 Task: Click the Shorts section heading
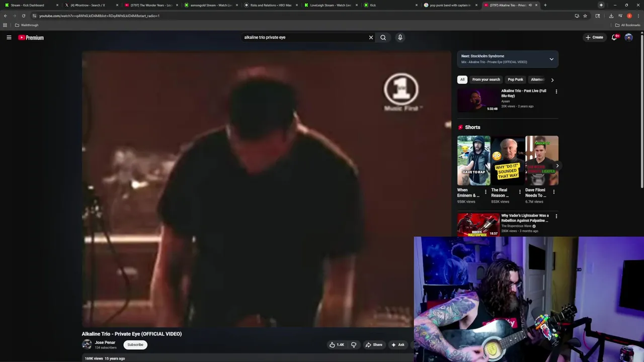coord(472,127)
